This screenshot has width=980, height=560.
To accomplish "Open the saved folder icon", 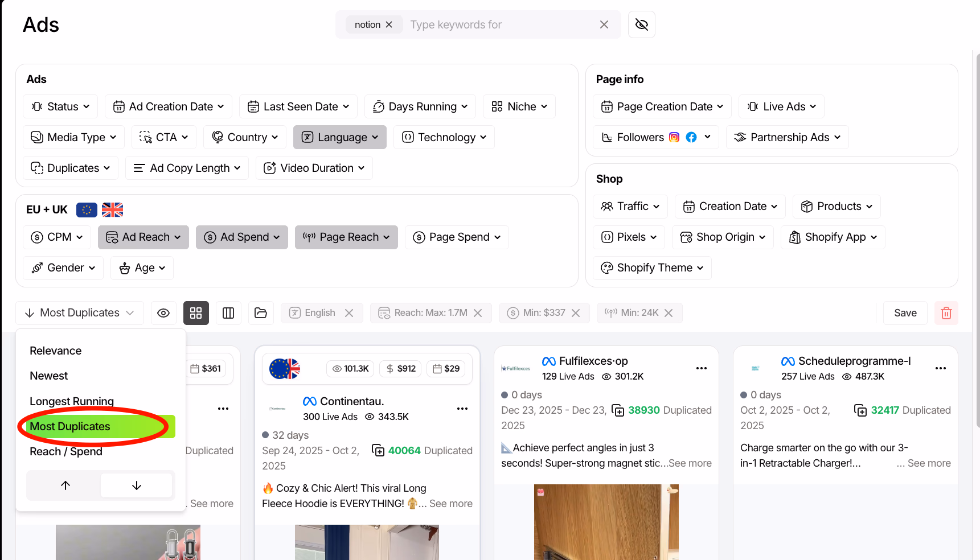I will tap(261, 313).
